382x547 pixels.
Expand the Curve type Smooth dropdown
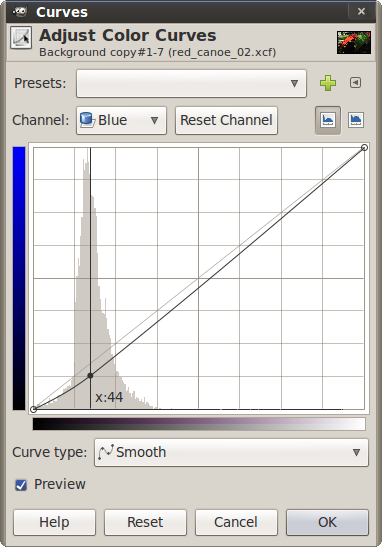click(231, 452)
